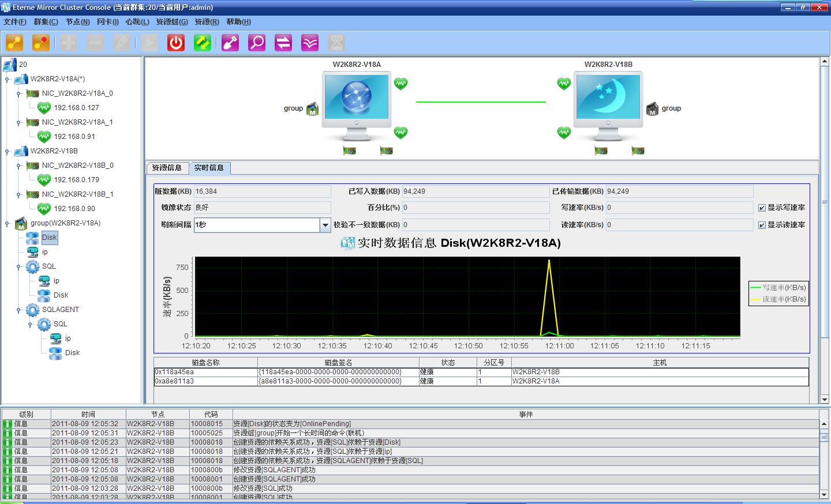Click the lower heartbeat icon beside W2K8R2-V18B computer
The width and height of the screenshot is (831, 504).
point(564,133)
